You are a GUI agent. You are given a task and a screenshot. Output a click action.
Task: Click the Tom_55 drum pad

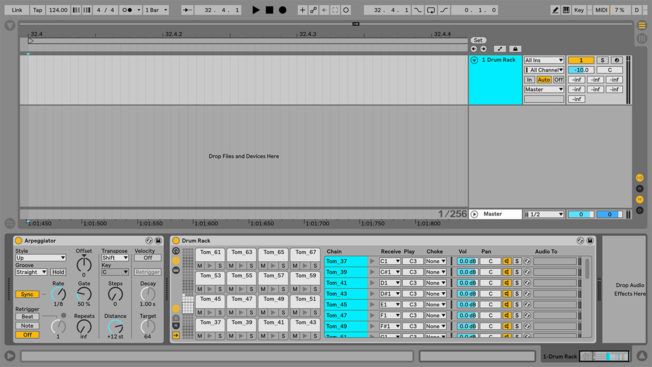point(242,278)
